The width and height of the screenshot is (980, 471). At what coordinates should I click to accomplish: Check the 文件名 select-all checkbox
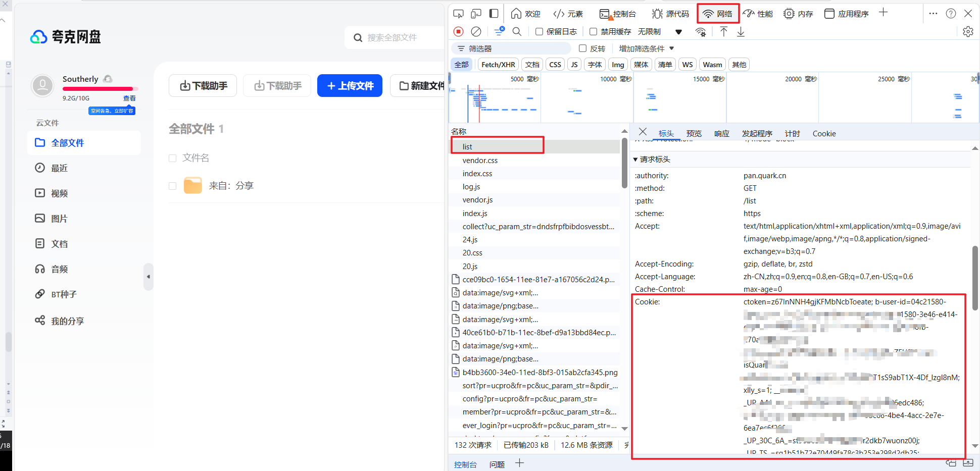tap(172, 158)
